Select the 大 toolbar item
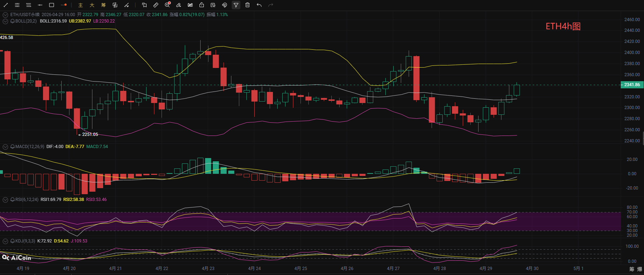Viewport: 644px width, 275px height. (92, 5)
